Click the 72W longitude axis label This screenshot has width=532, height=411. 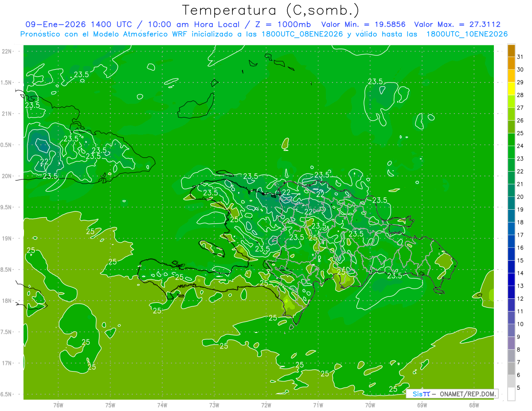266,405
